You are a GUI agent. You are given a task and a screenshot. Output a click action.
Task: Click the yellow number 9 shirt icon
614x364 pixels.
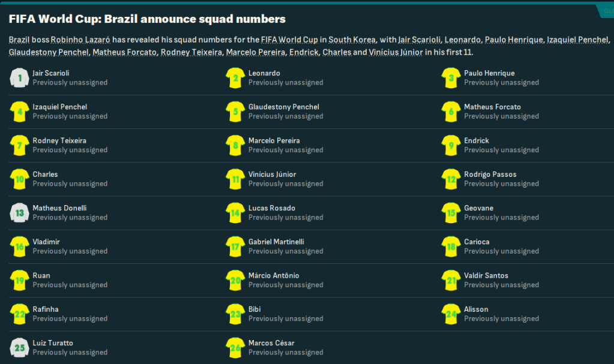(x=451, y=145)
